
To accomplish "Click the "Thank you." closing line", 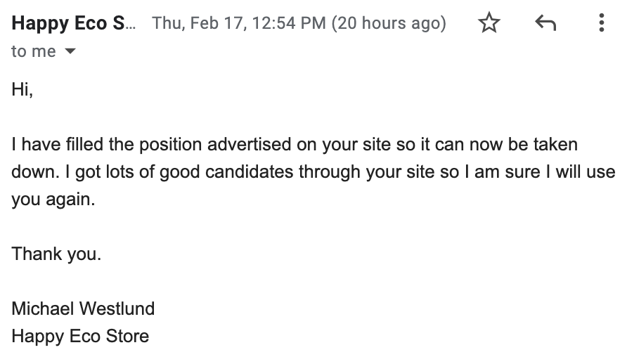I will tap(56, 254).
